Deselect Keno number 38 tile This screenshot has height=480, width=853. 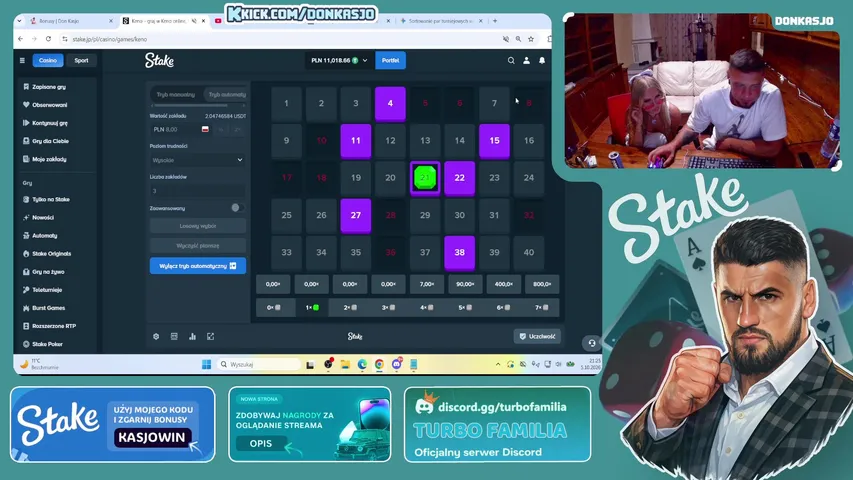click(460, 253)
